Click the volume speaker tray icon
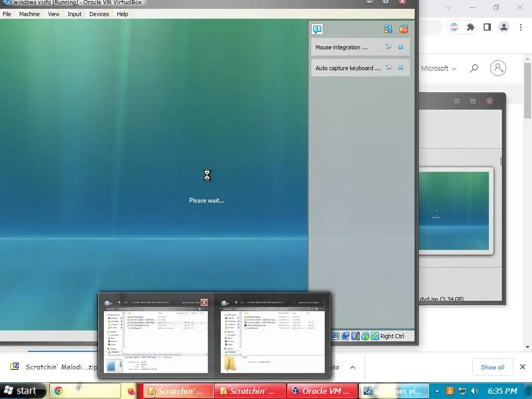This screenshot has height=399, width=532. pyautogui.click(x=475, y=391)
